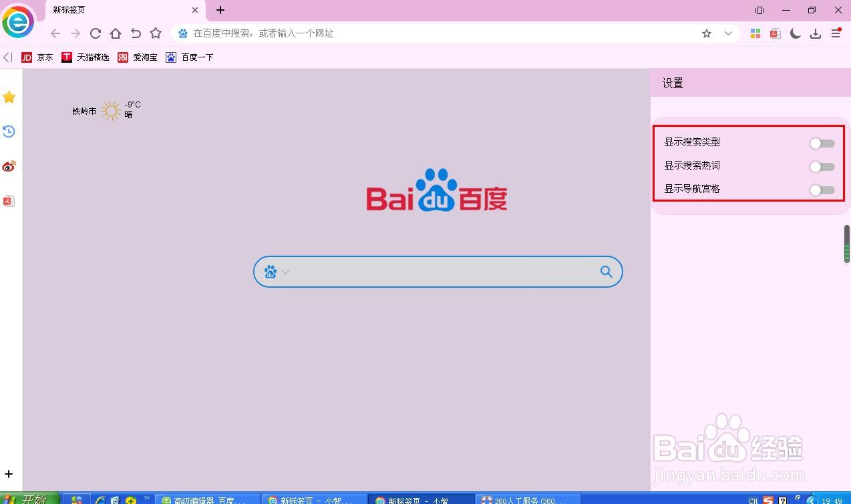Click the Sogou input method tray icon

point(769,500)
